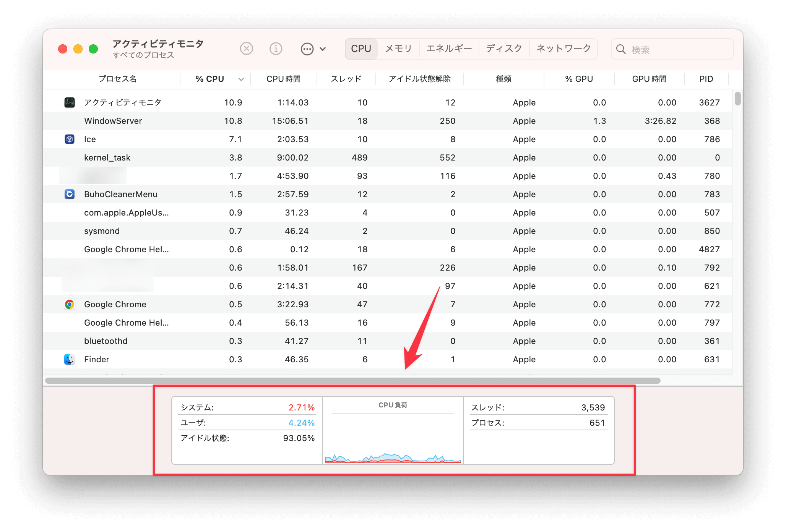Toggle sort direction arrow on % CPU
The height and width of the screenshot is (532, 786).
point(241,79)
